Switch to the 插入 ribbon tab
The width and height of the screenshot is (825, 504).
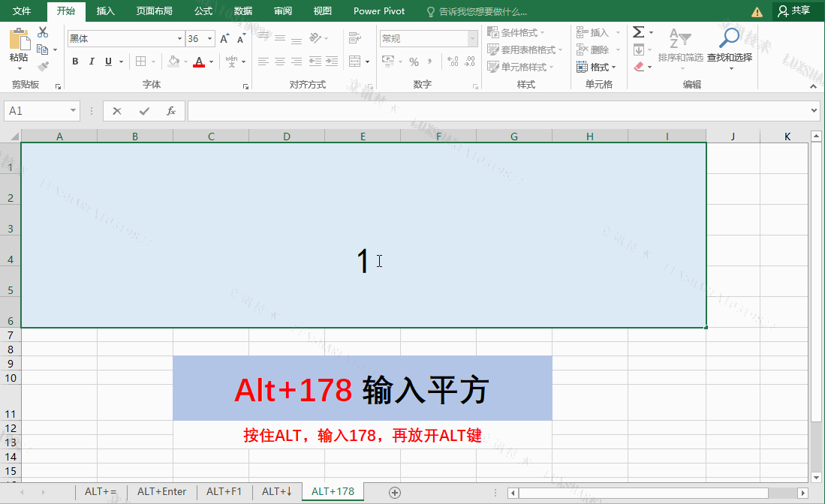104,11
